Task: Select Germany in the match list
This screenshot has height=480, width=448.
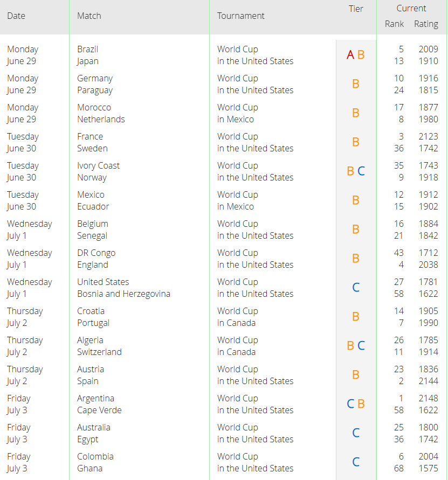Action: click(95, 78)
